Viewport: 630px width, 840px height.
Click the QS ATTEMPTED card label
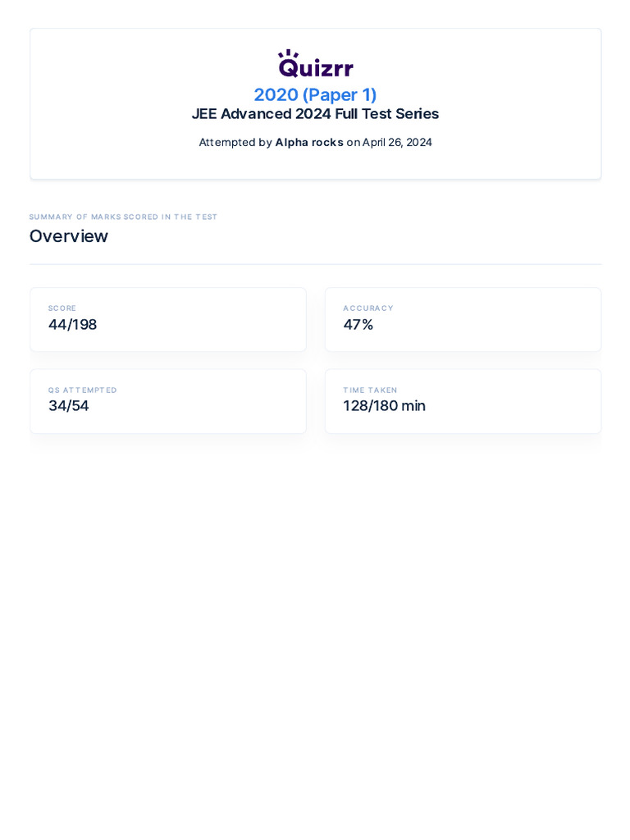(83, 390)
